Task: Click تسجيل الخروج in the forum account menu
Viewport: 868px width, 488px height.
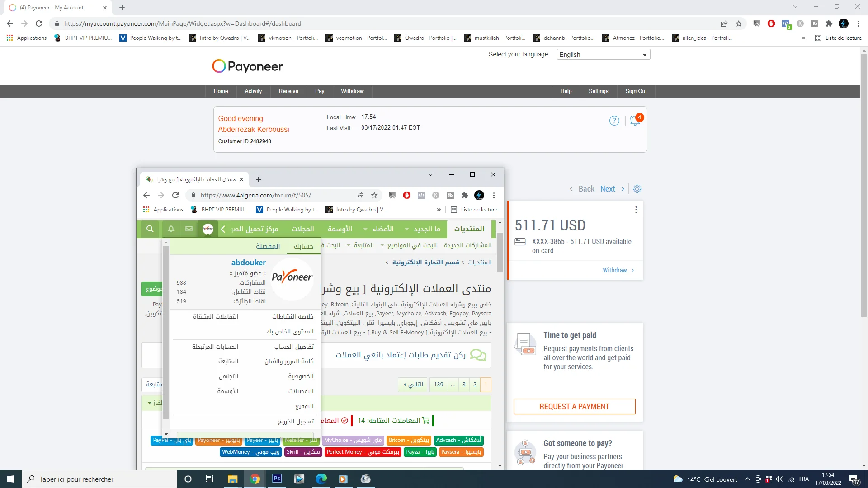Action: 296,421
